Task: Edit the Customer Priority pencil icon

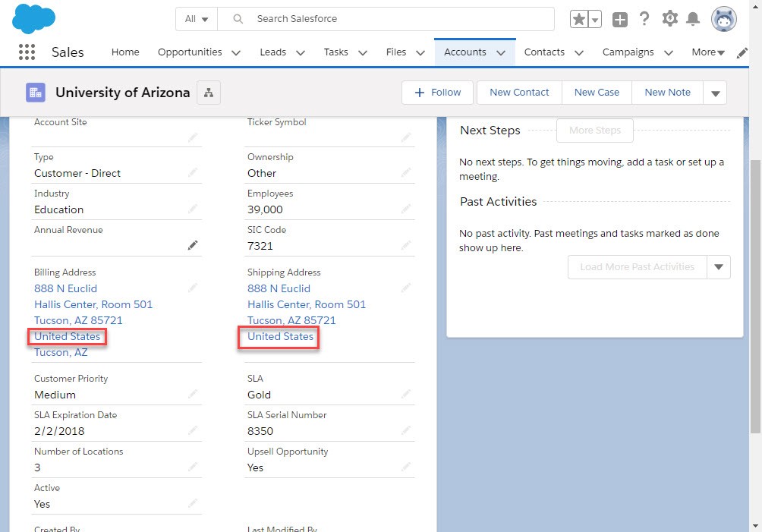Action: pyautogui.click(x=193, y=393)
